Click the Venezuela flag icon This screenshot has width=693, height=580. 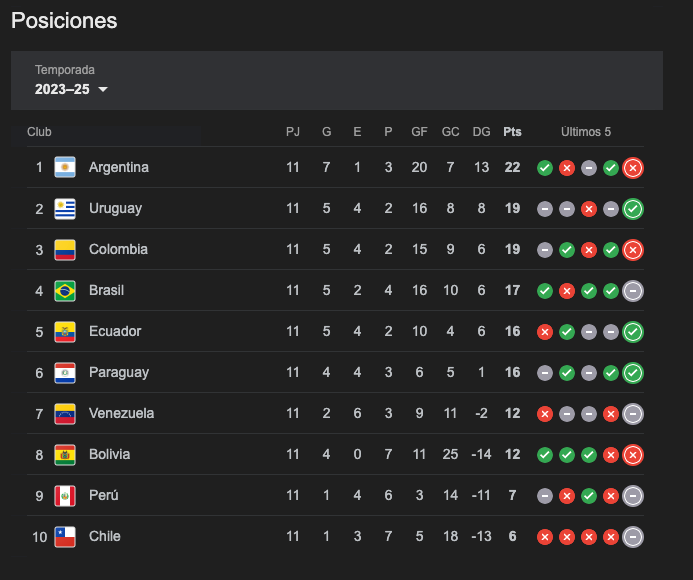pyautogui.click(x=65, y=413)
